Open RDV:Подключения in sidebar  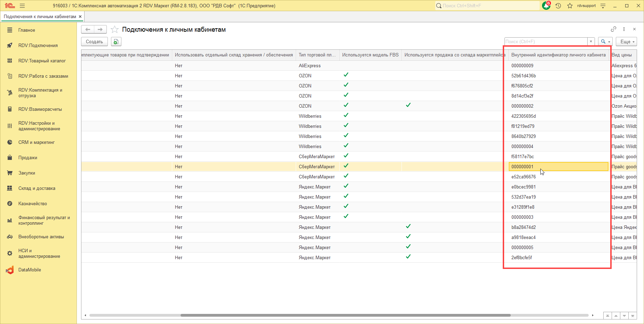point(38,45)
